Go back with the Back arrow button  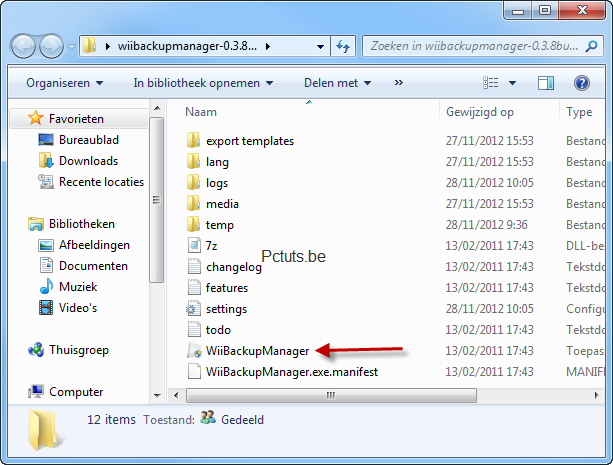click(x=23, y=46)
